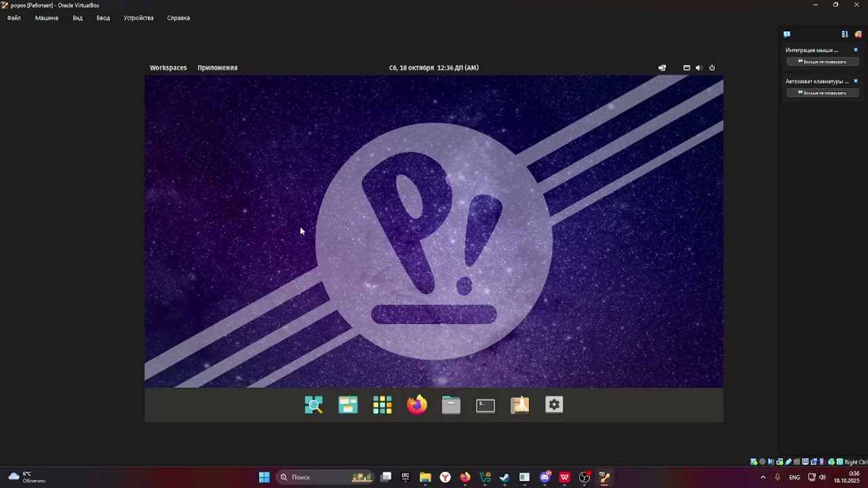This screenshot has width=868, height=488.
Task: Open Settings gear in Pop!_OS dock
Action: coord(554,405)
